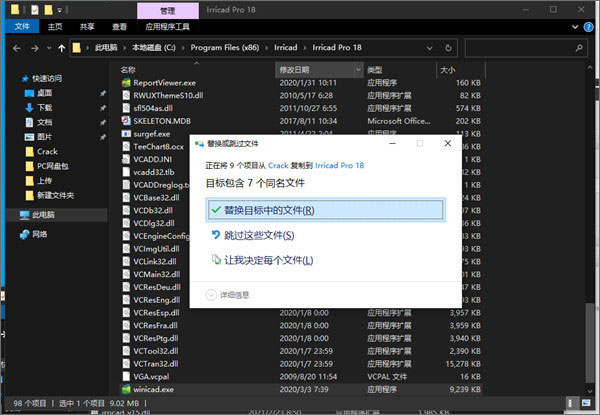Select the VCTool32.dll file row
The width and height of the screenshot is (600, 415).
coord(300,351)
